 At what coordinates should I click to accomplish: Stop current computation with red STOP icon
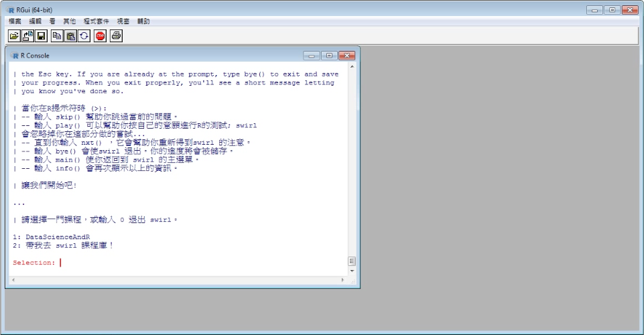(x=101, y=36)
